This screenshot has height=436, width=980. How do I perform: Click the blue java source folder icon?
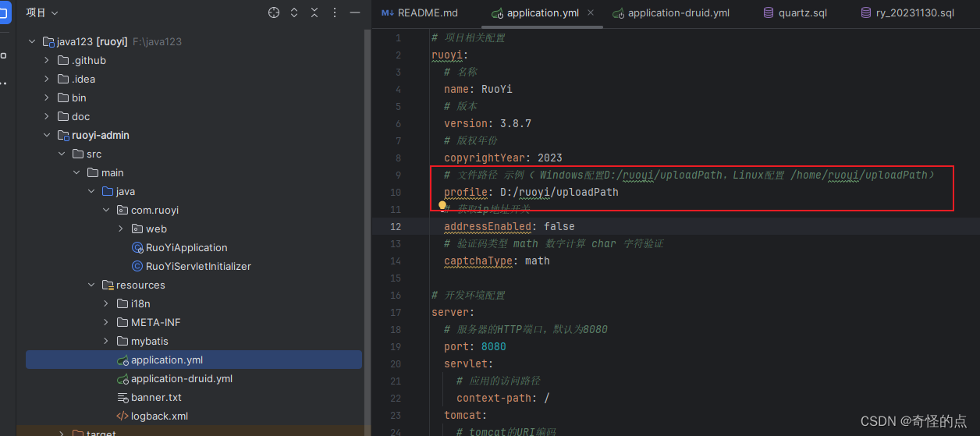click(108, 191)
